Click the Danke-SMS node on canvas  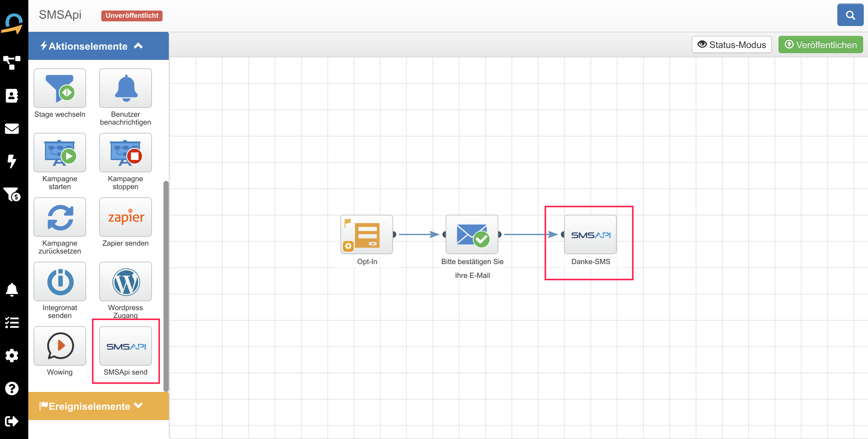pyautogui.click(x=590, y=235)
